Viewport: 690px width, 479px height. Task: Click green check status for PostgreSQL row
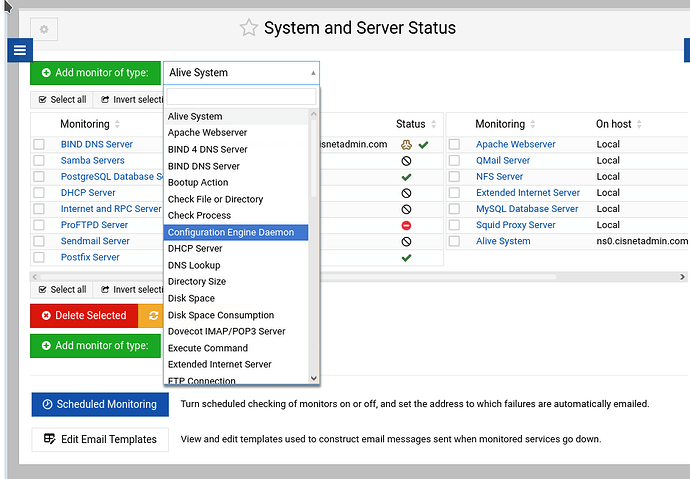[x=406, y=177]
